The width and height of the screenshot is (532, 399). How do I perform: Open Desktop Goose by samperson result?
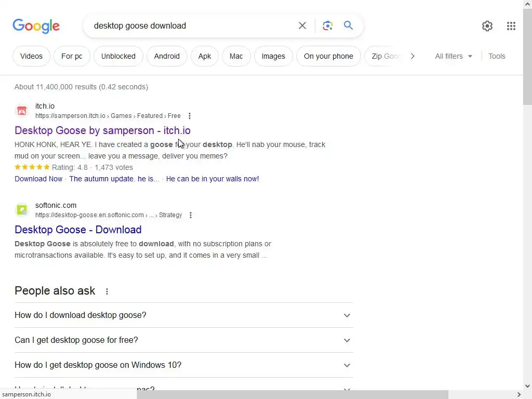coord(102,130)
